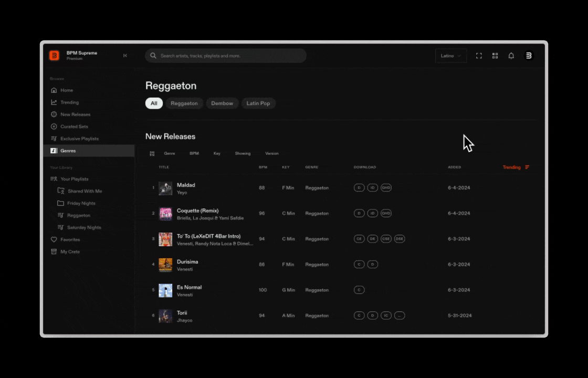Go to Home in the sidebar
Image resolution: width=588 pixels, height=378 pixels.
(x=67, y=90)
